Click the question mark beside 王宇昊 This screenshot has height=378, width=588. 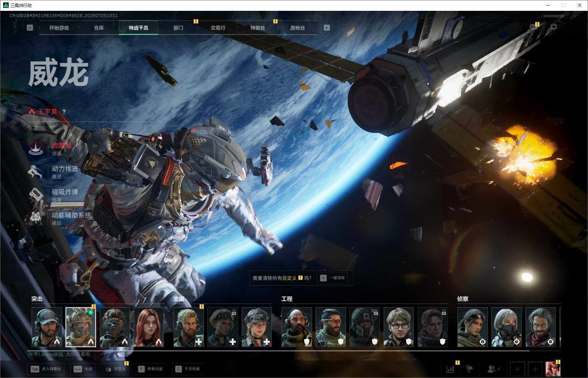[64, 112]
